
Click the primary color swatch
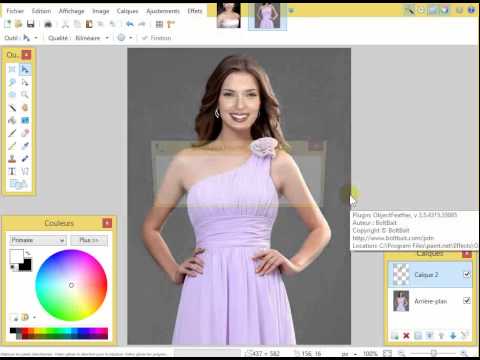pos(16,256)
